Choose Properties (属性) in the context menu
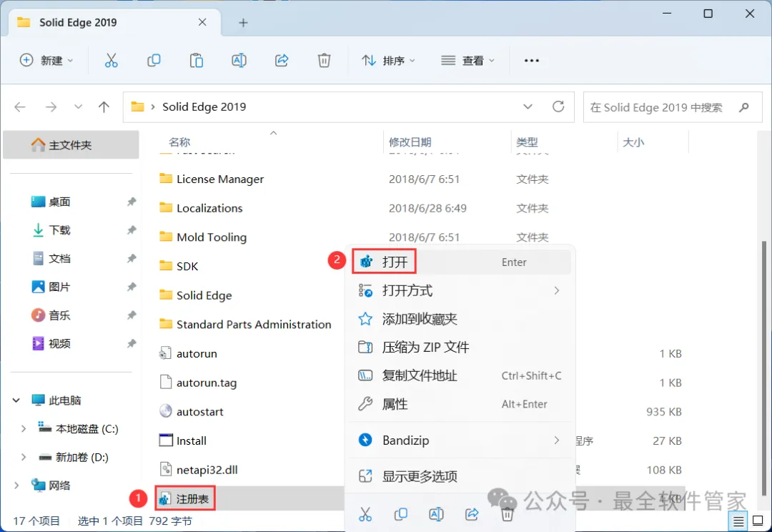Image resolution: width=772 pixels, height=532 pixels. [460, 404]
